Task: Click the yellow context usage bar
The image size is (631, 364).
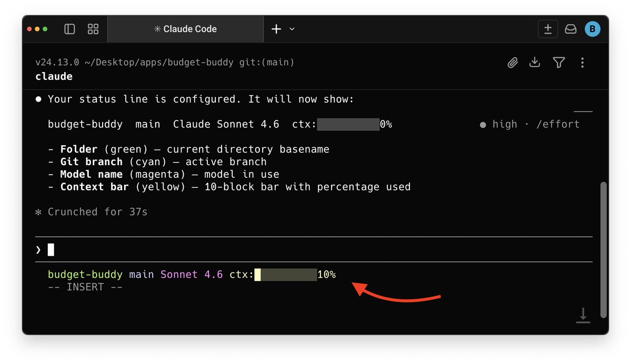Action: click(284, 274)
